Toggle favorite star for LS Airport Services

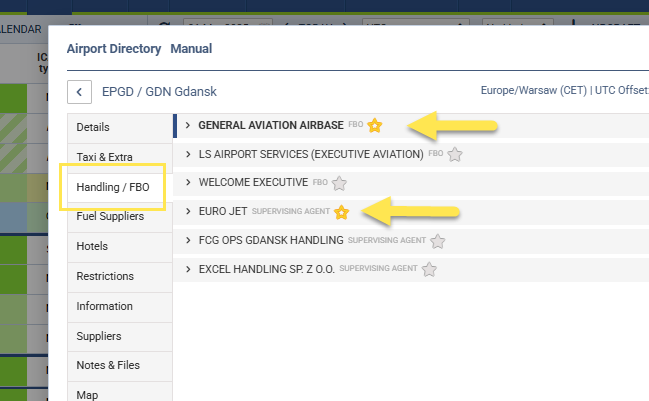click(455, 154)
